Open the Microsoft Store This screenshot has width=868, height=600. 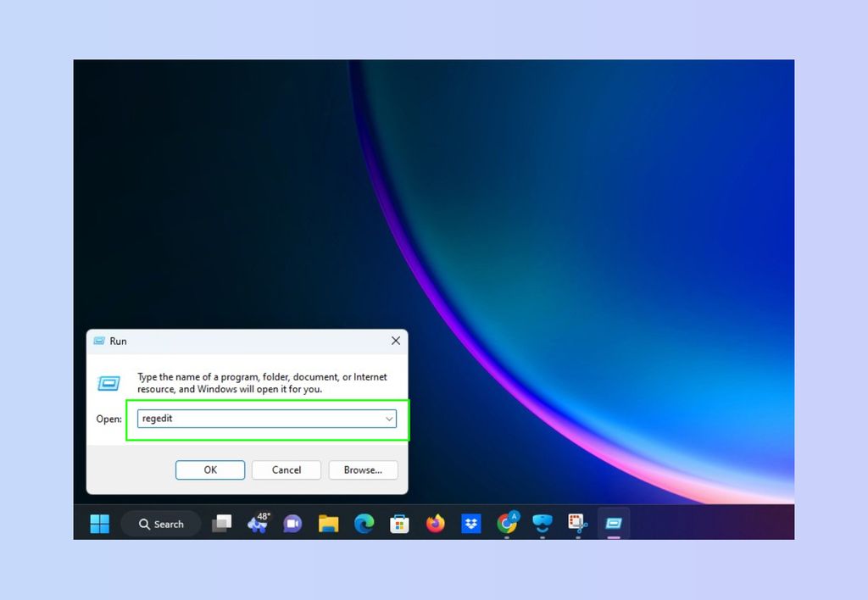tap(399, 523)
